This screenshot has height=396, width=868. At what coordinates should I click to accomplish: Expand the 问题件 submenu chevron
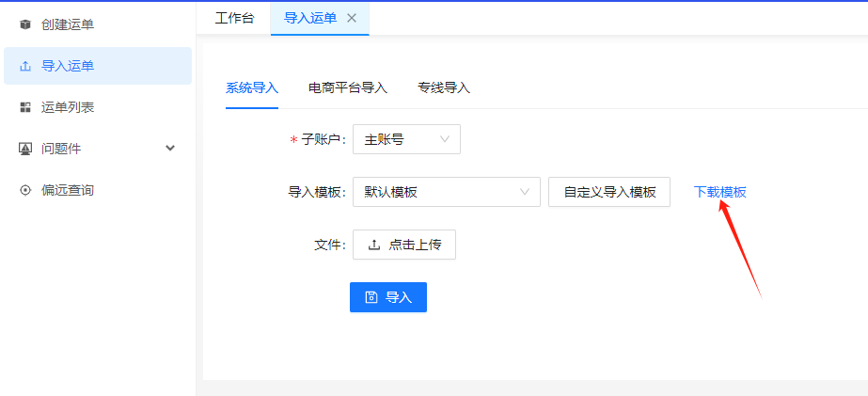pos(170,149)
